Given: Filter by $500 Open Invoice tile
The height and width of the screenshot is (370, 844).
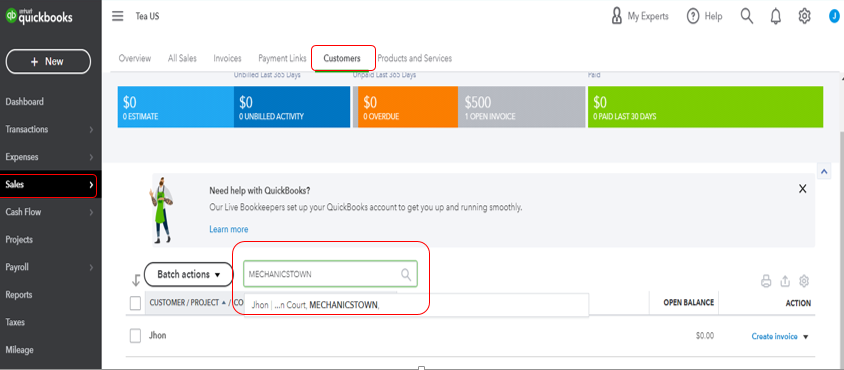Looking at the screenshot, I should [522, 107].
